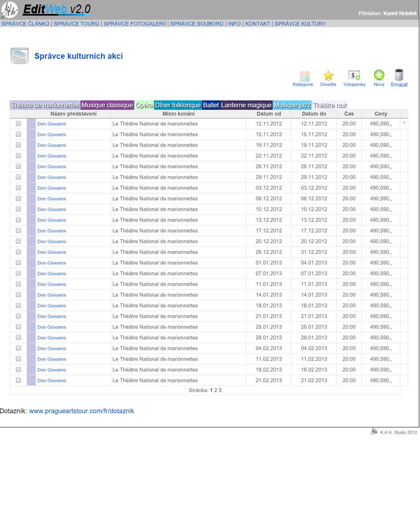Open the pragueartstour.com dotaznik link
This screenshot has width=420, height=506.
coord(82,411)
